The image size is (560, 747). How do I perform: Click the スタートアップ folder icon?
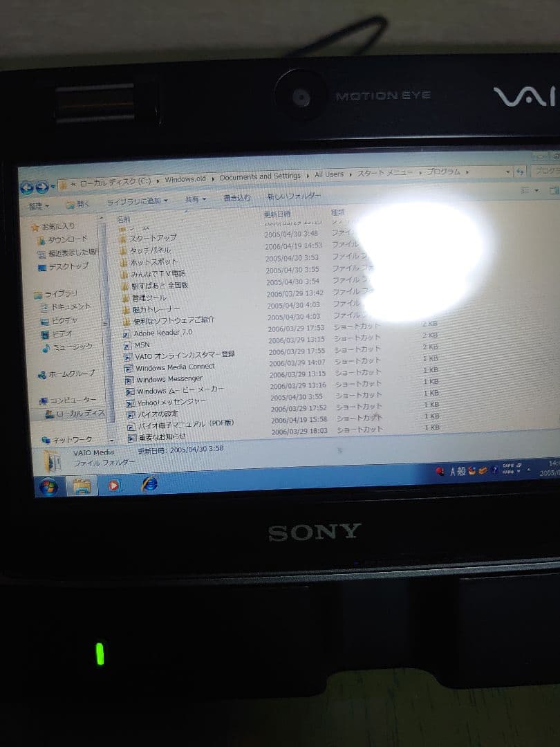tap(123, 238)
